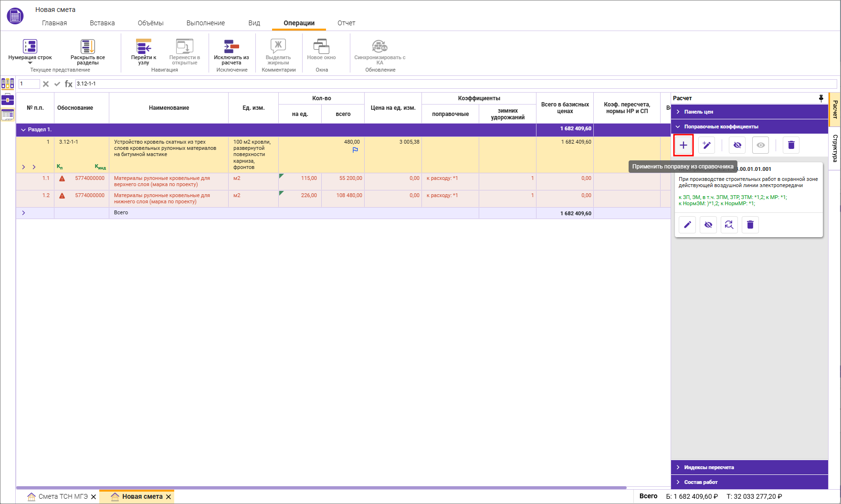
Task: Toggle crossed-eye hide icon in toolbar
Action: pyautogui.click(x=737, y=145)
